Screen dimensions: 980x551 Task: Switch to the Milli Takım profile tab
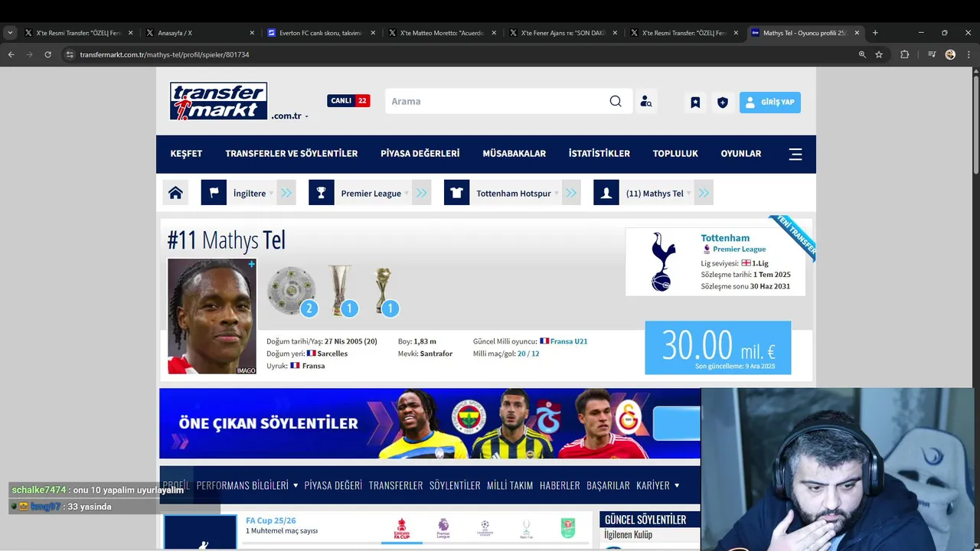point(510,485)
